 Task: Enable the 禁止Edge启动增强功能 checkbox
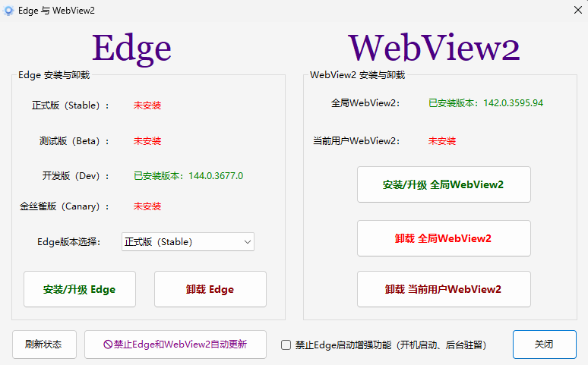pos(286,345)
